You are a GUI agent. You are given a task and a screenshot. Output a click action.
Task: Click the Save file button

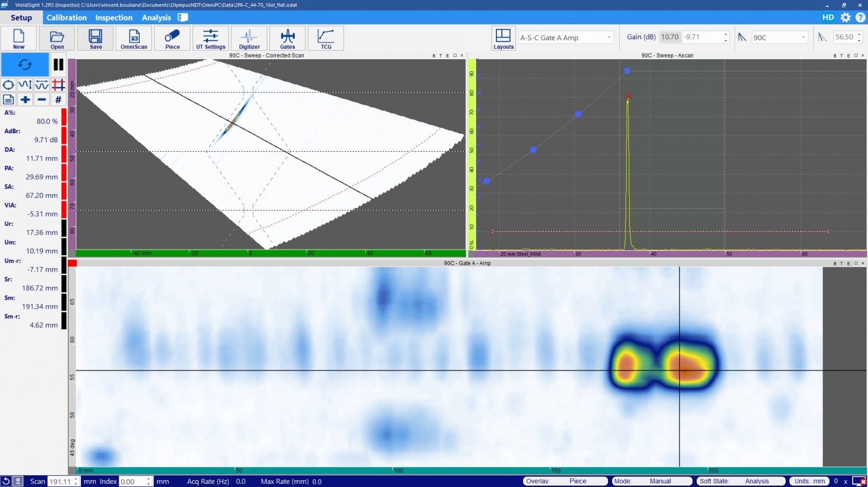[96, 39]
